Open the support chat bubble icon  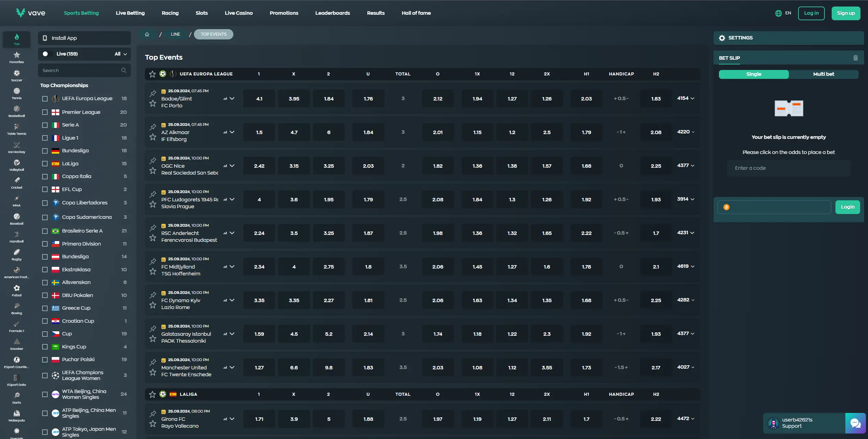click(x=855, y=423)
